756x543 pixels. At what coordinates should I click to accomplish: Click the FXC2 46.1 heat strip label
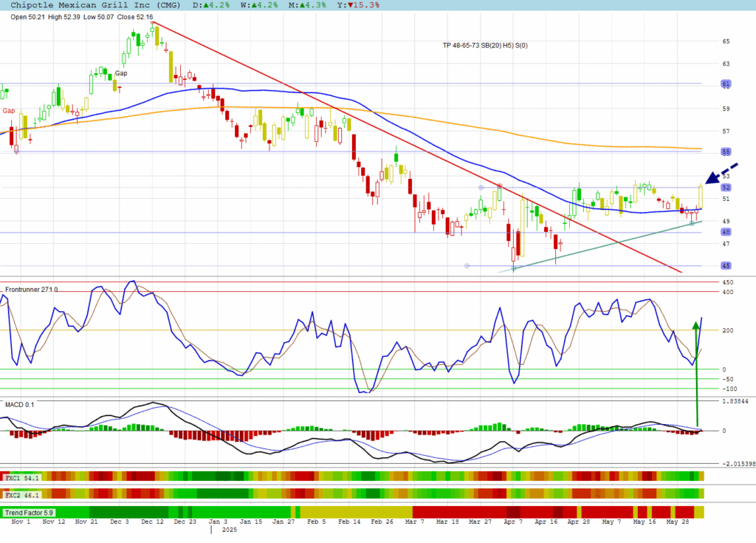pos(21,495)
